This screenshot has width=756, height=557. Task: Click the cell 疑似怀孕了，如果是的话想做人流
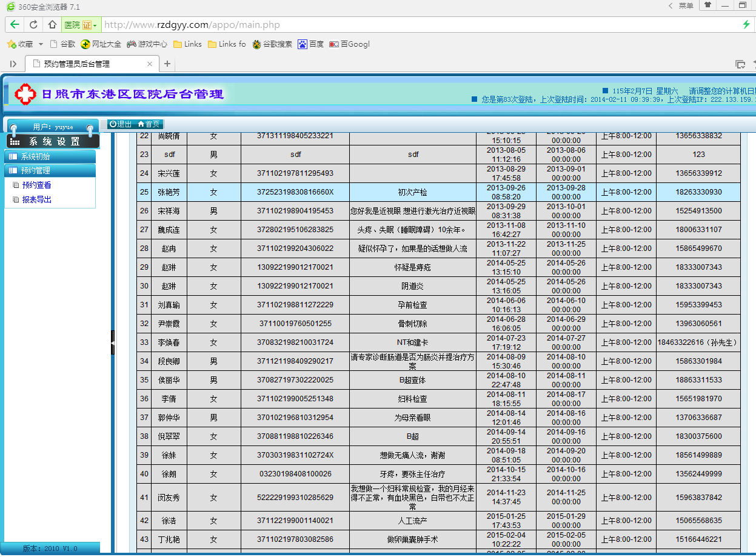pyautogui.click(x=413, y=248)
